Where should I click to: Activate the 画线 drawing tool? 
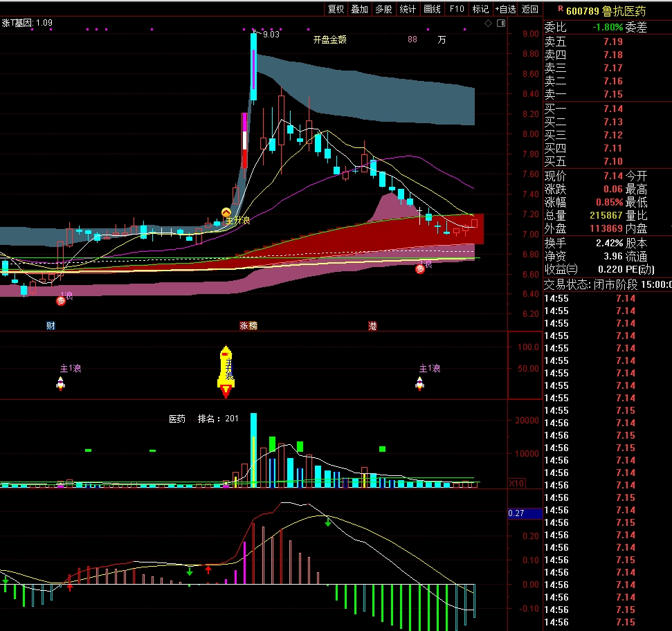[x=432, y=9]
